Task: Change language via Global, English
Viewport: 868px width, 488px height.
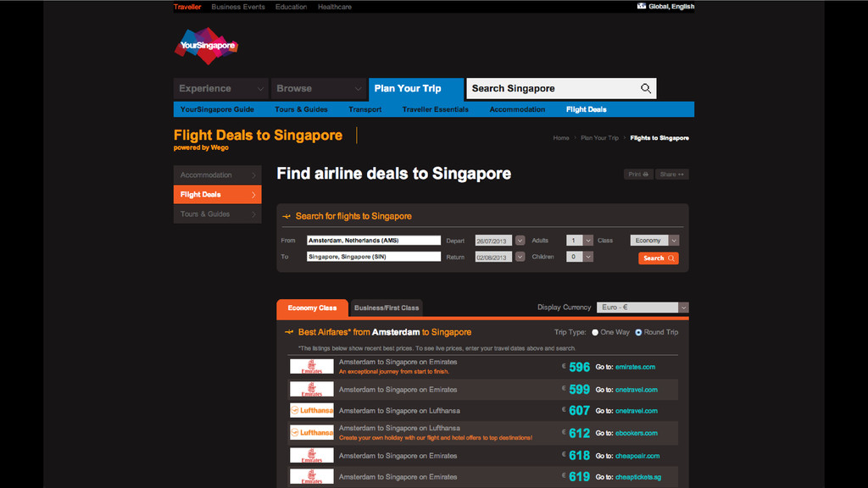Action: coord(671,7)
